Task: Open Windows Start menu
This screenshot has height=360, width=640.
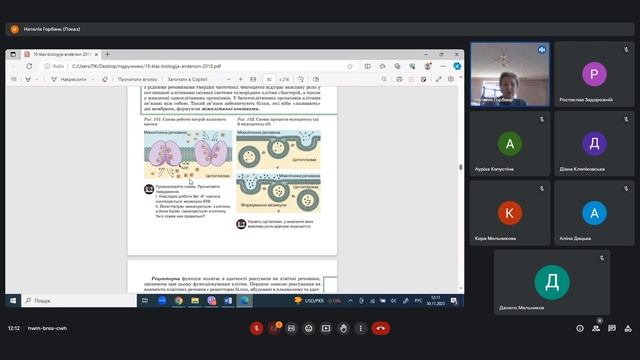Action: pyautogui.click(x=13, y=300)
